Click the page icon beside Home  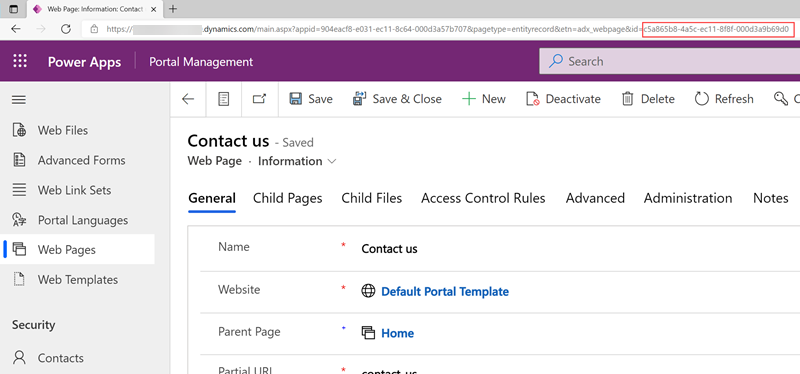click(368, 333)
